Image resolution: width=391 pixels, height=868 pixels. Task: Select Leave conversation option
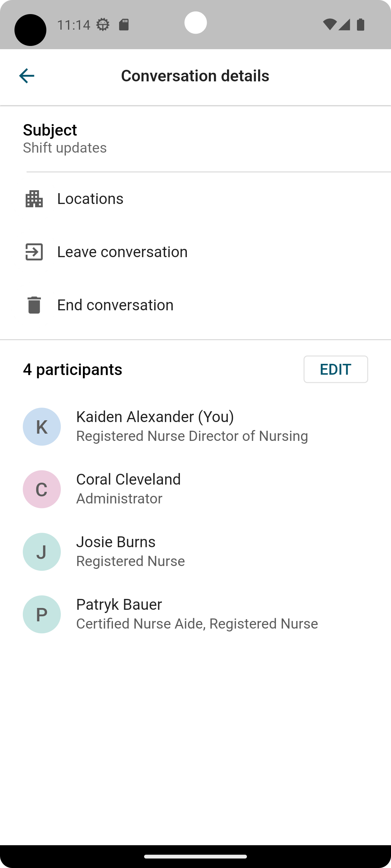click(195, 252)
